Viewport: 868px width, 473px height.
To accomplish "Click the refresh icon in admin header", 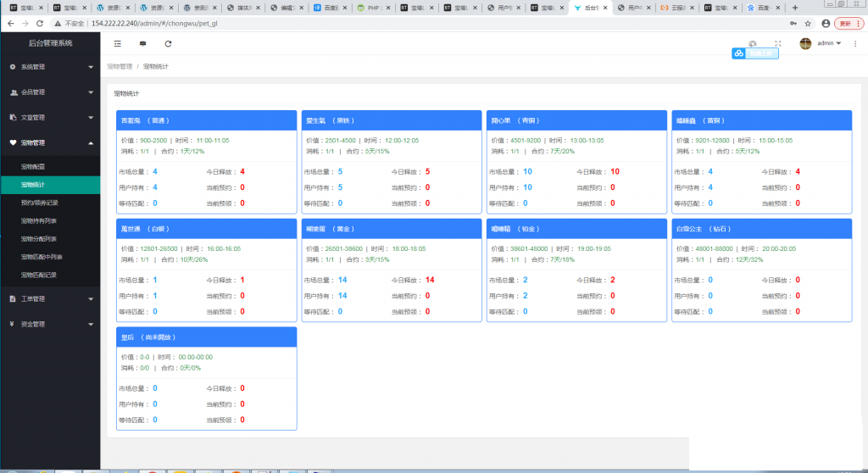I will 168,43.
